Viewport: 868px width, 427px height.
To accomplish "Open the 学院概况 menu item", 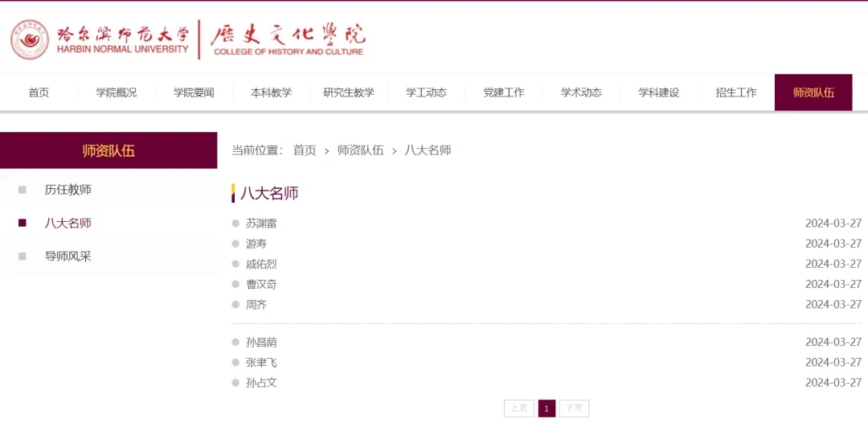I will [117, 92].
